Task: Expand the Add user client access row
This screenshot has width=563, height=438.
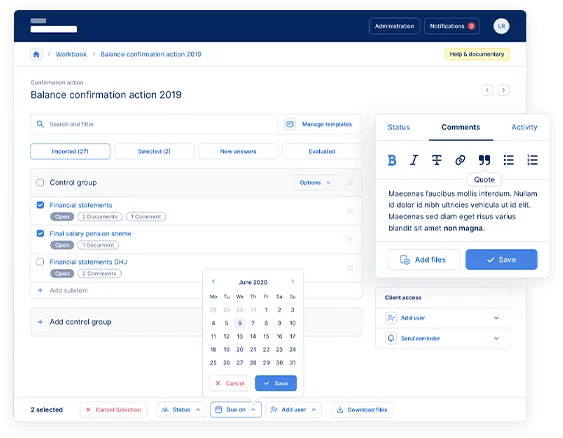Action: click(x=442, y=318)
